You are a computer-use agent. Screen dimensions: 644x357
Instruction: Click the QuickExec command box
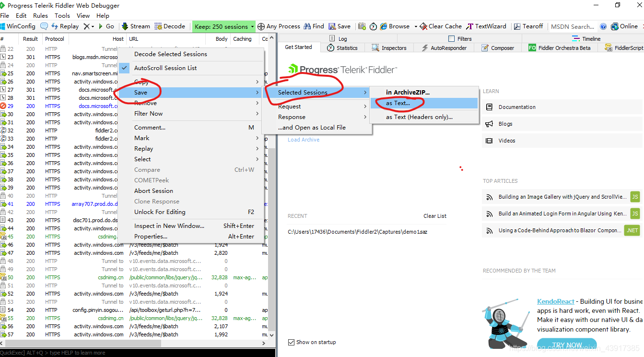(x=138, y=353)
